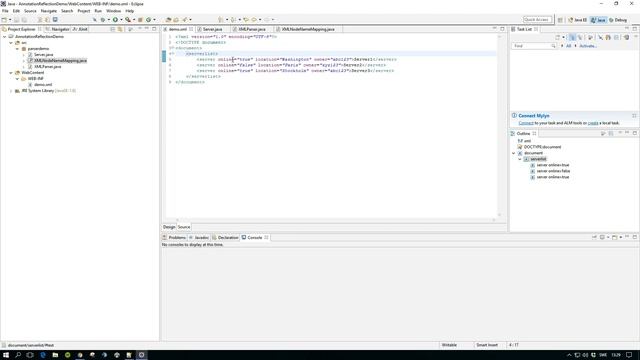Select the Java perspective button
640x360 pixels.
pyautogui.click(x=598, y=20)
